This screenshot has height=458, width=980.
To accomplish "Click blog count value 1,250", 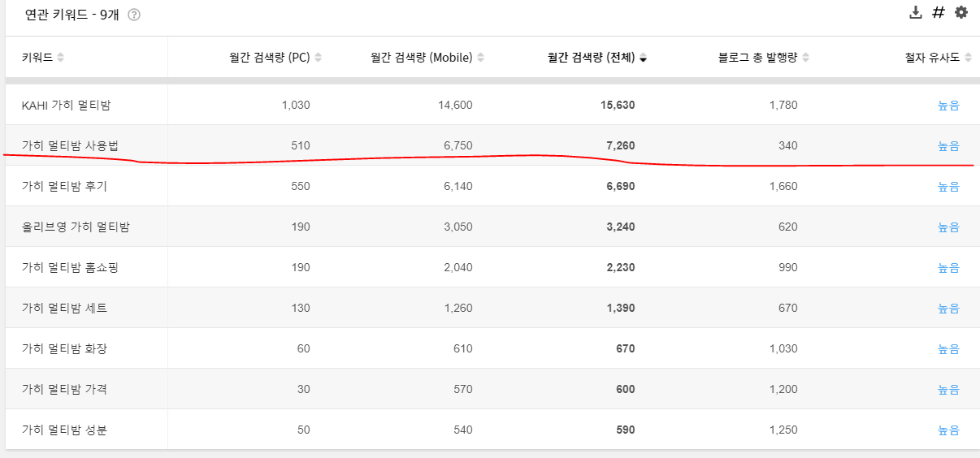I will [784, 430].
